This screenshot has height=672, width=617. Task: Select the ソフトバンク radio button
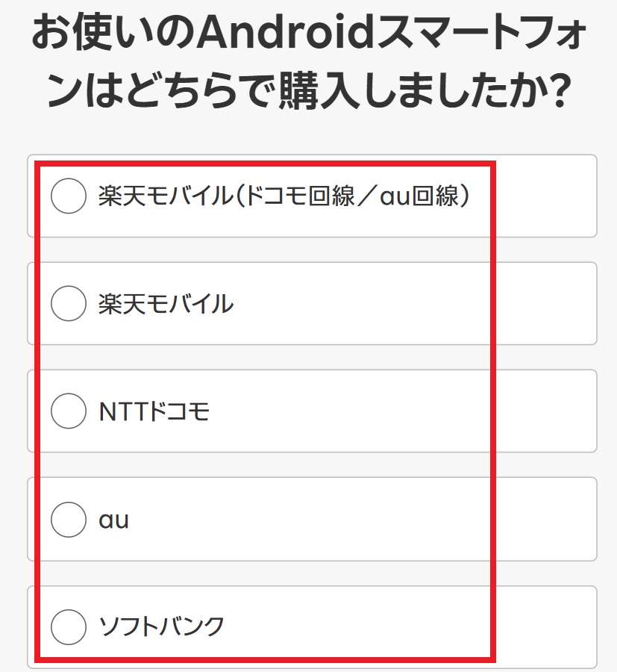click(69, 626)
